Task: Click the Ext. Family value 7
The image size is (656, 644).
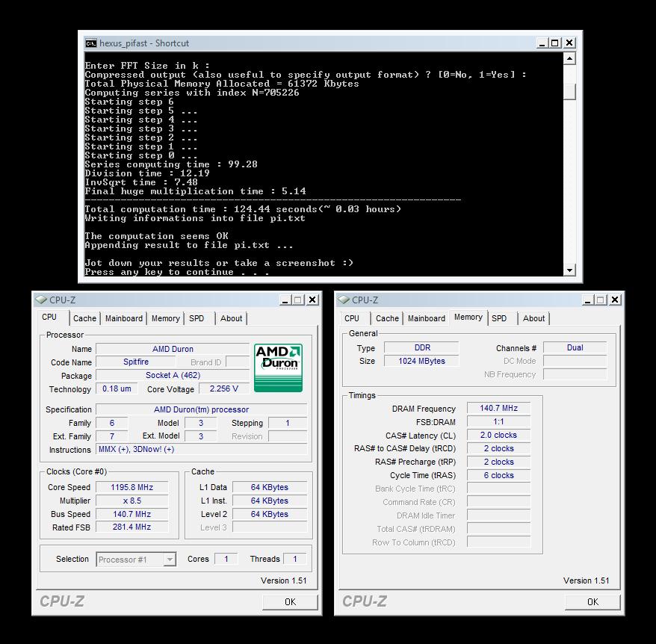Action: [x=112, y=436]
